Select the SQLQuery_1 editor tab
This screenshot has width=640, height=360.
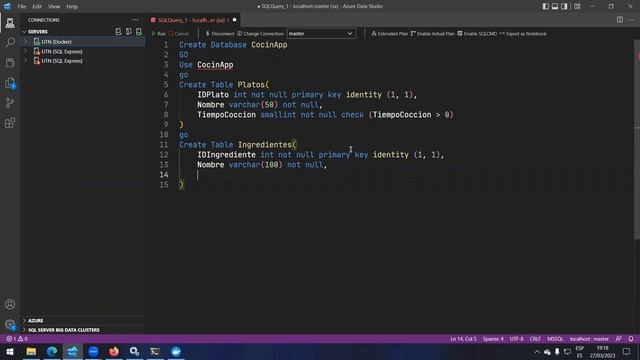click(x=193, y=20)
